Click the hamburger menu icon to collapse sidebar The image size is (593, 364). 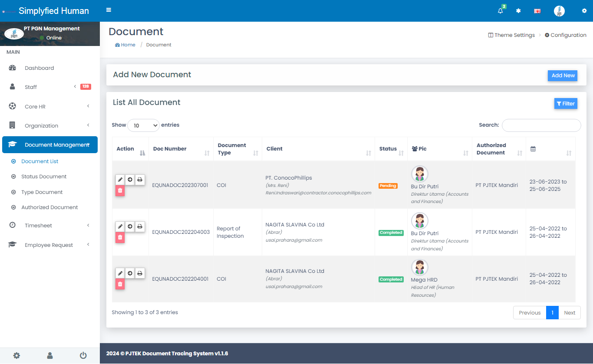(109, 10)
